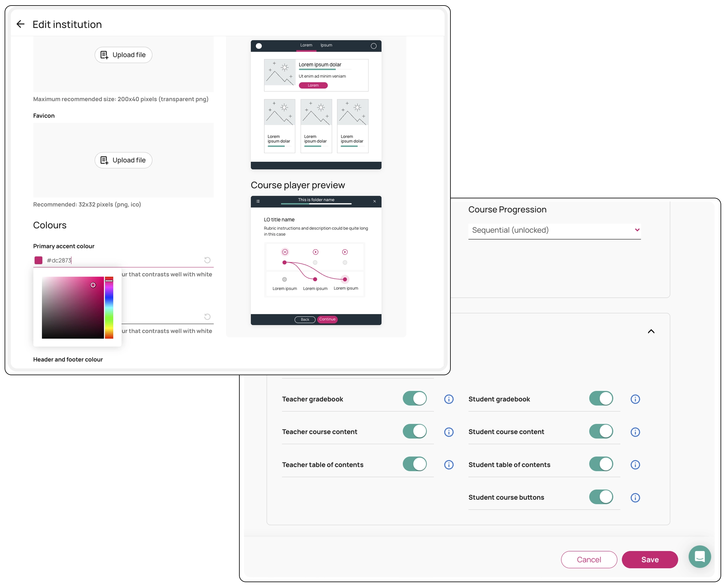This screenshot has width=727, height=588.
Task: Reset the primary accent colour value
Action: coord(207,260)
